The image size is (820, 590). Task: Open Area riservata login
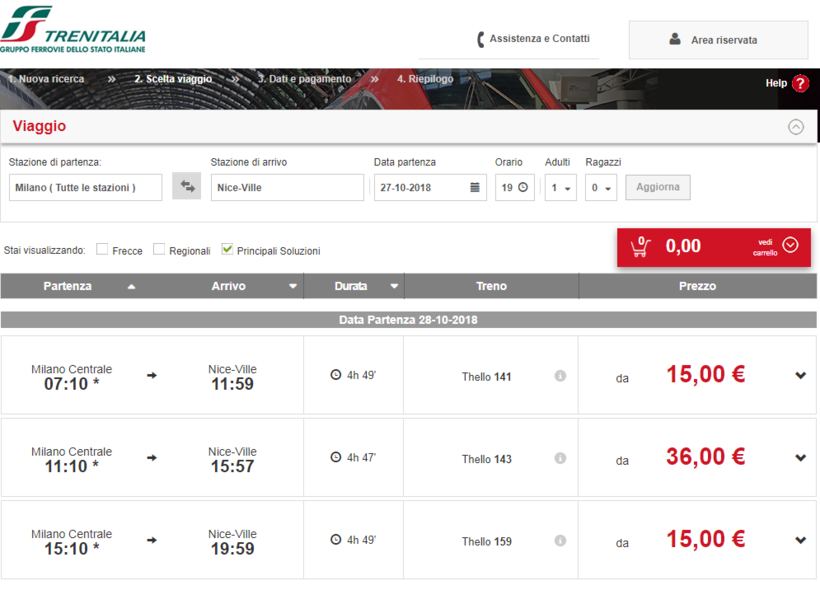tap(718, 40)
